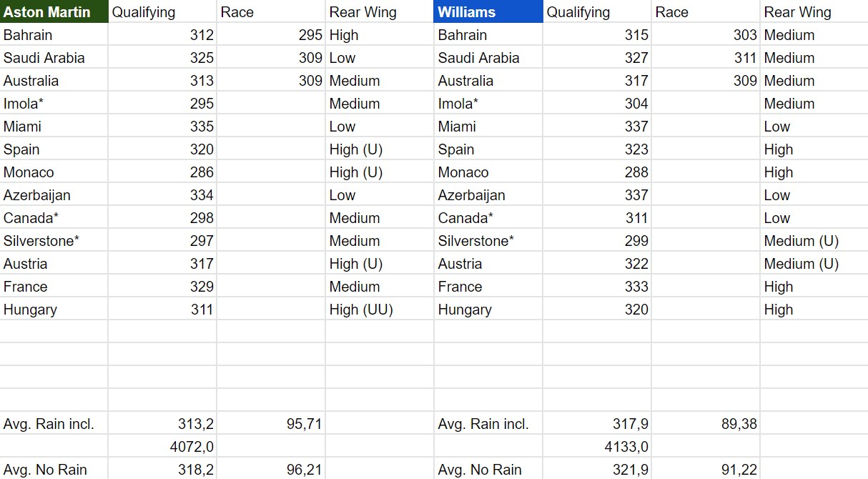The image size is (868, 479).
Task: Select Aston Martin Hungary qualifying value 311
Action: pyautogui.click(x=163, y=310)
